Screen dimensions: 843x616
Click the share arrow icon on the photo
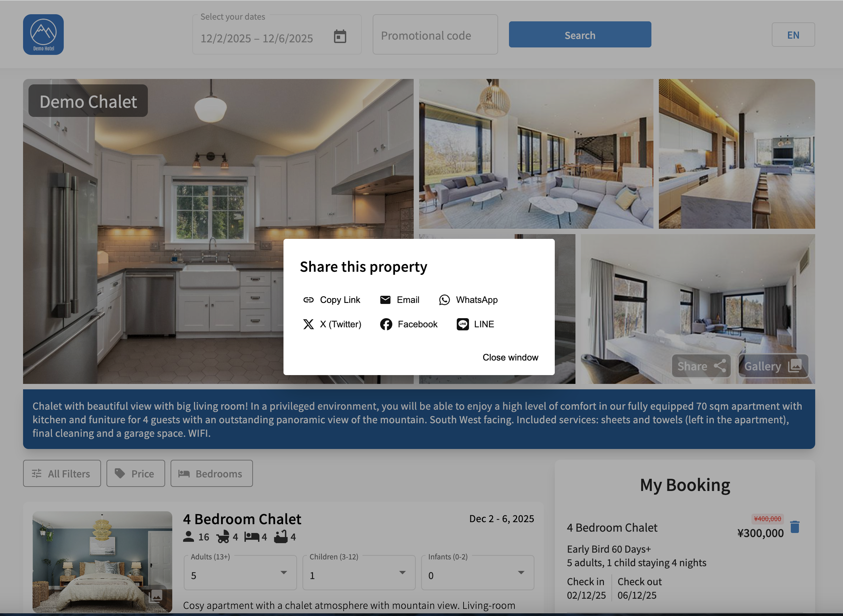tap(720, 366)
